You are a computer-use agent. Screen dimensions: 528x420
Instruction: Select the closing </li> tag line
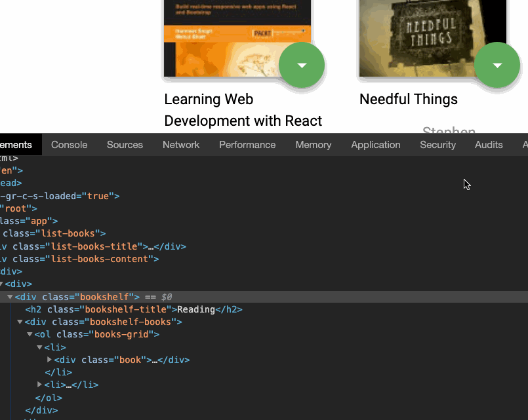click(58, 372)
